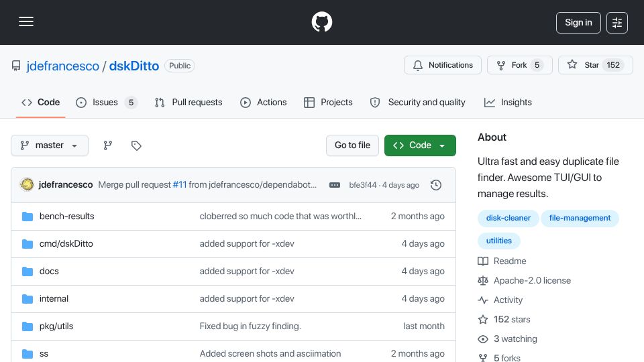
Task: Open the jdefrancesco commit author link
Action: point(66,185)
